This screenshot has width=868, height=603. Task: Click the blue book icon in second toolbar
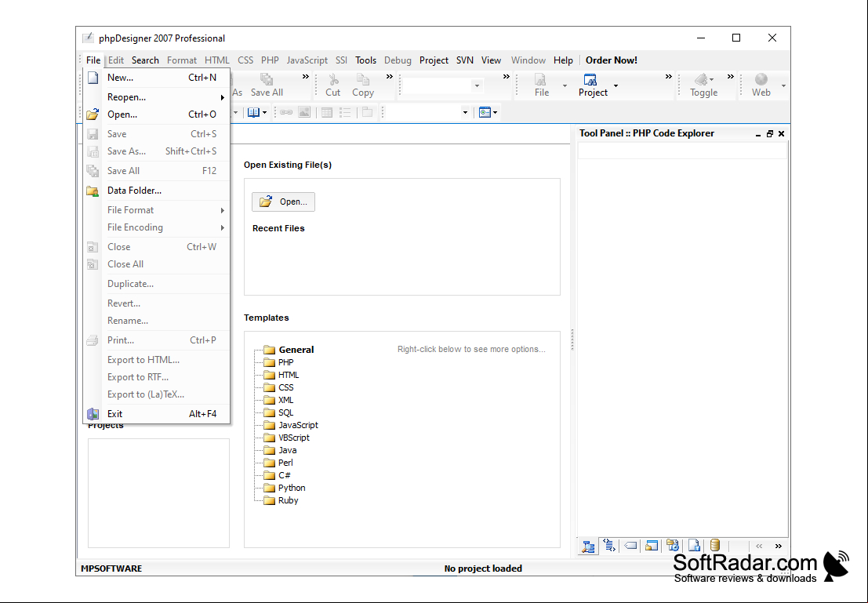[253, 112]
